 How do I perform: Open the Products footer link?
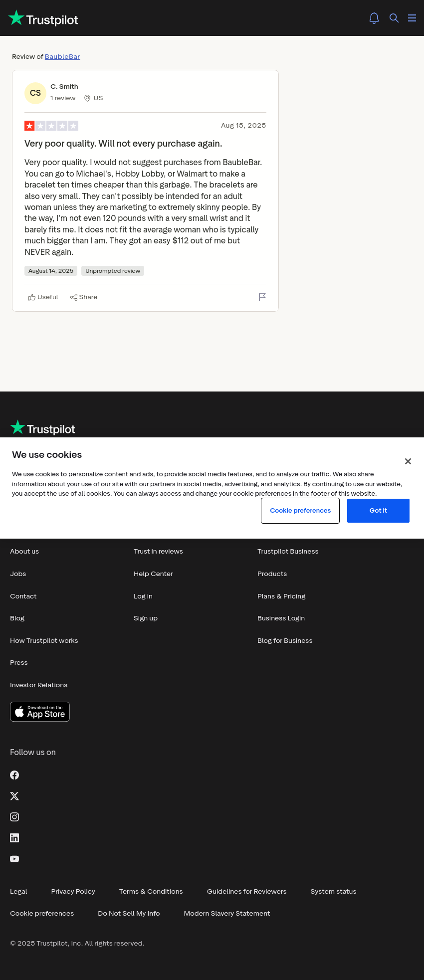pos(272,574)
